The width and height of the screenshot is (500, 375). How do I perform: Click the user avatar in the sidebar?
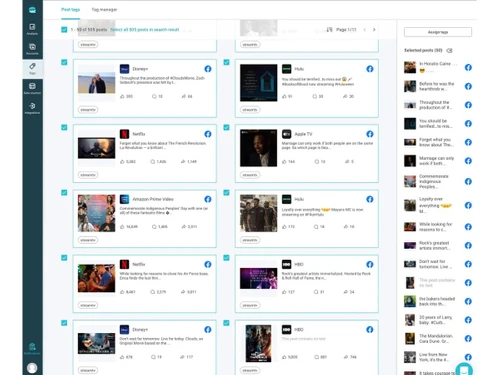(32, 368)
